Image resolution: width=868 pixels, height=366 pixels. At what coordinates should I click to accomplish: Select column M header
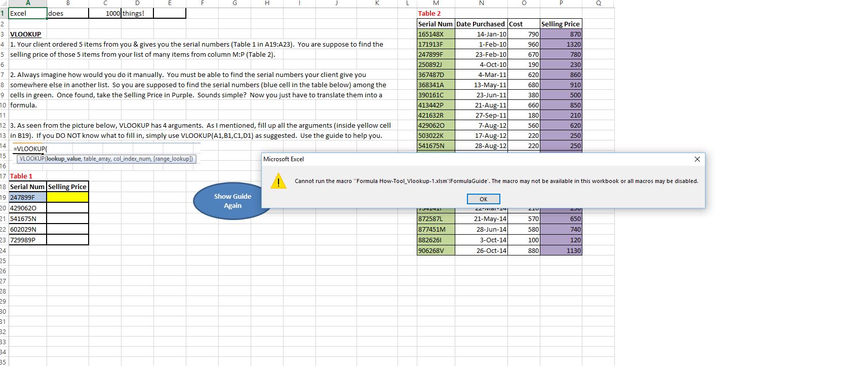436,3
